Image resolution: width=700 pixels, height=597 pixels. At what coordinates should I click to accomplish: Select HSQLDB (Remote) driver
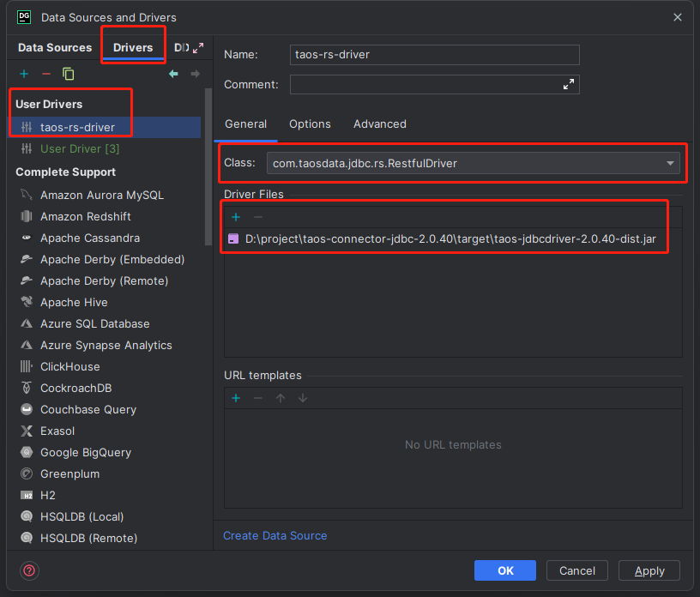(x=105, y=538)
